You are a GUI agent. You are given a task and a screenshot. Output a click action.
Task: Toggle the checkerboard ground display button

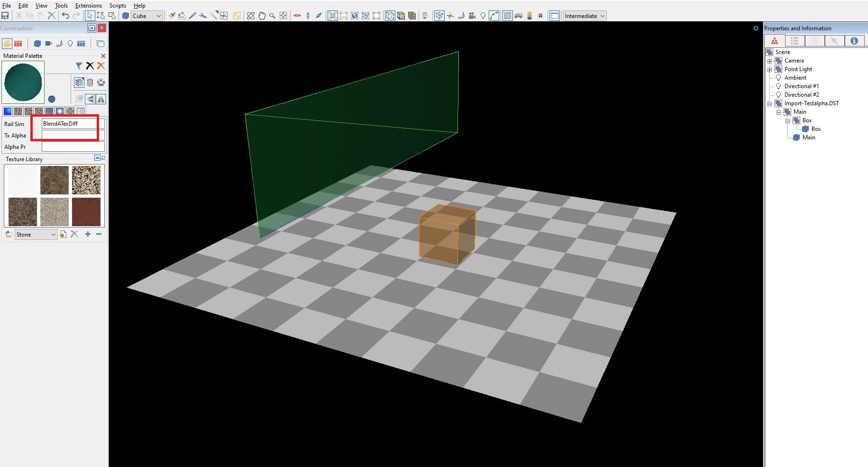(508, 16)
